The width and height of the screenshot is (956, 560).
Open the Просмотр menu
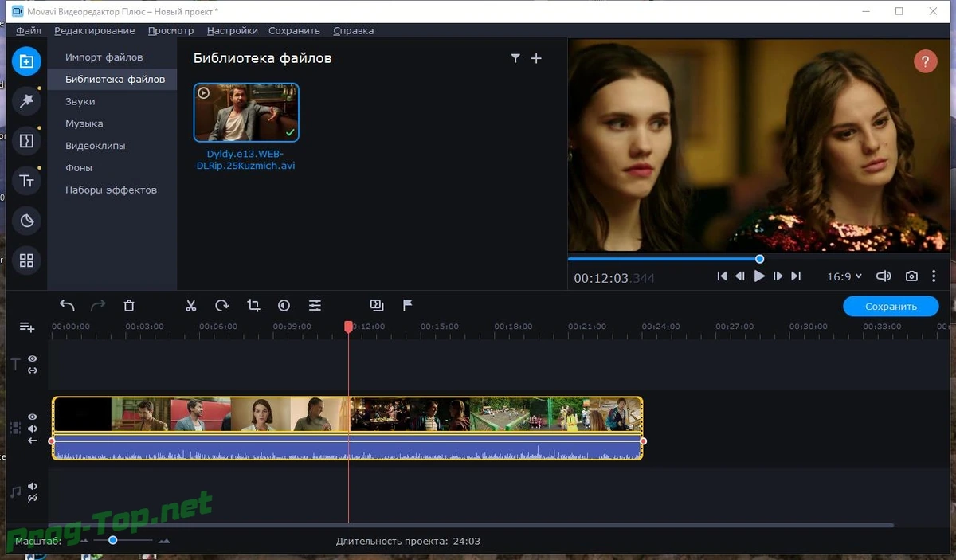[x=170, y=31]
